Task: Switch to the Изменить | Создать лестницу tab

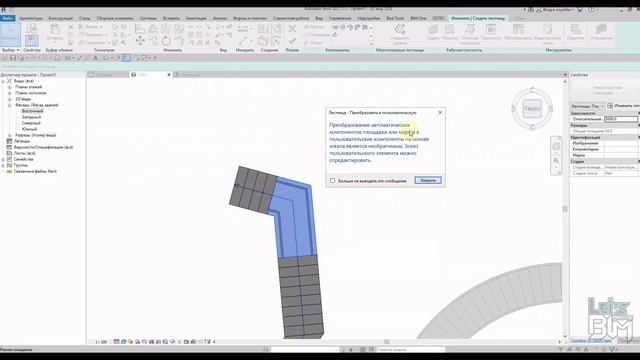Action: tap(478, 18)
